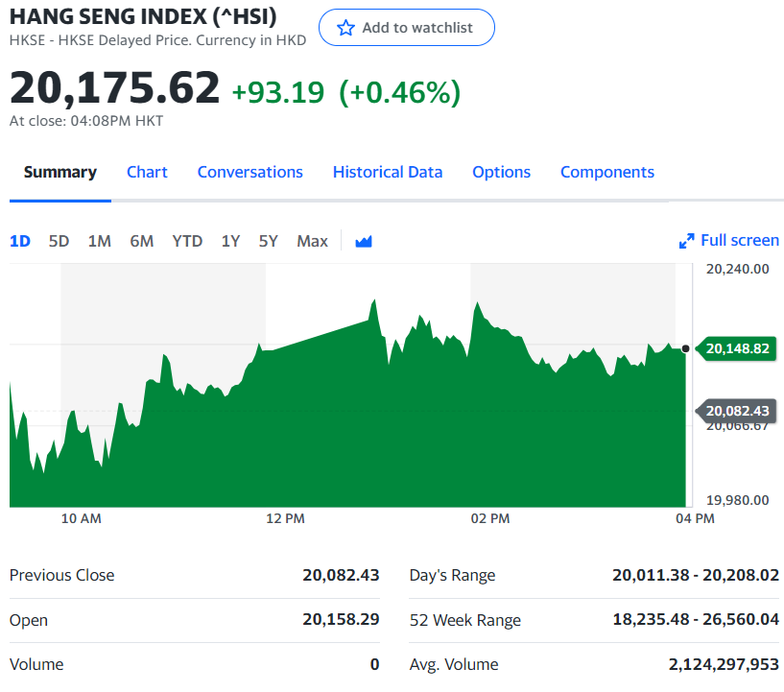
Task: Click the Add to watchlist button
Action: point(407,28)
